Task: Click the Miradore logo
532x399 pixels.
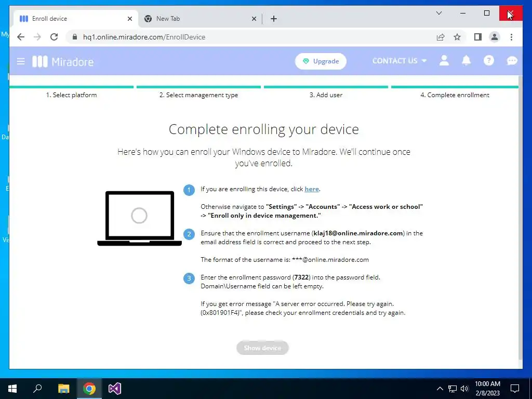Action: point(63,62)
